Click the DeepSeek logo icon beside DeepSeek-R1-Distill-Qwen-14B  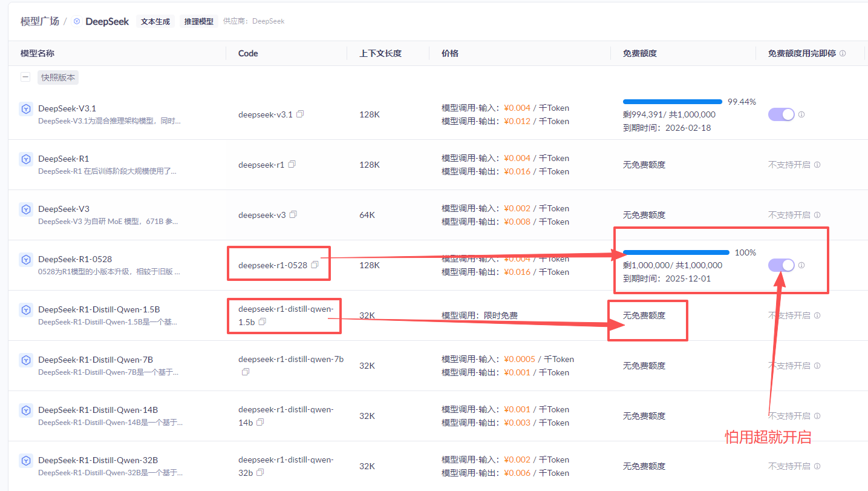tap(25, 410)
